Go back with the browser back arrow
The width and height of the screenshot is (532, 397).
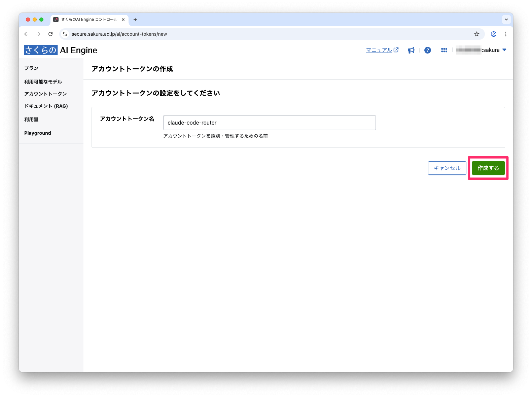point(26,34)
